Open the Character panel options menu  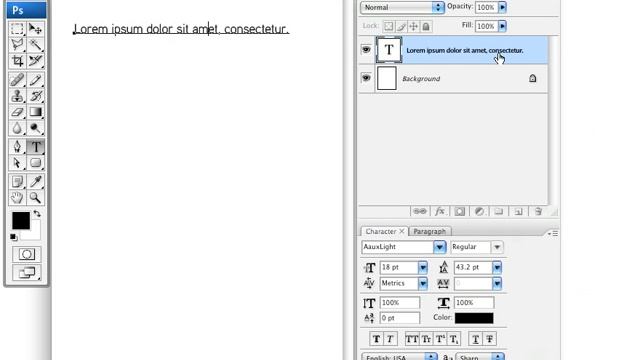[553, 233]
